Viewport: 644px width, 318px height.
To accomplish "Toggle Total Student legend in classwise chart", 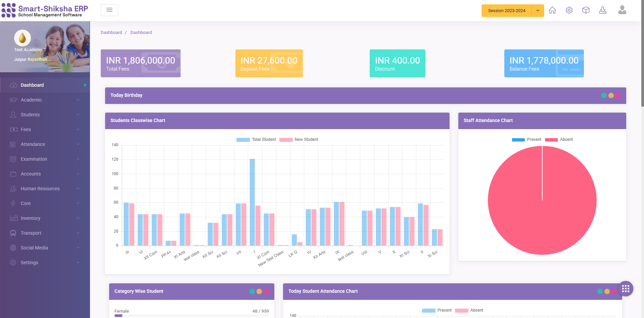I will (256, 140).
